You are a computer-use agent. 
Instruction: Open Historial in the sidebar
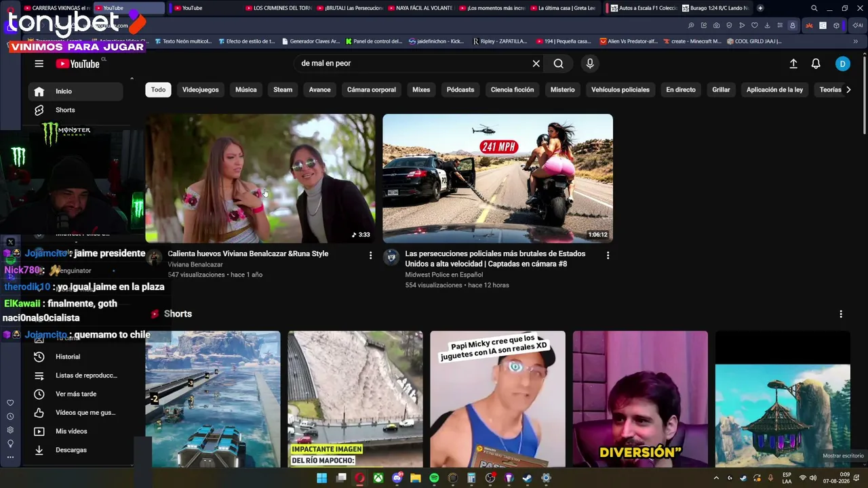point(76,357)
